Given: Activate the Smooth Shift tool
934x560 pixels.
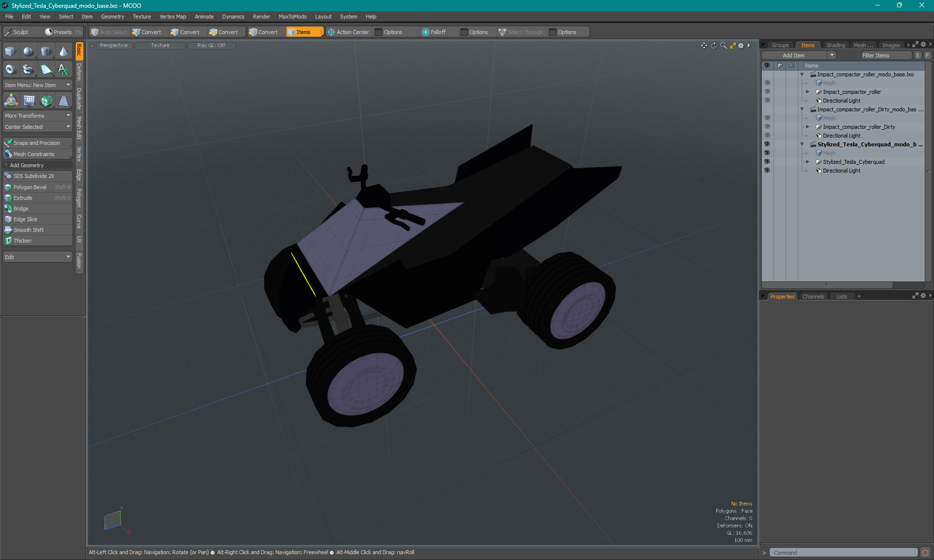Looking at the screenshot, I should (37, 230).
